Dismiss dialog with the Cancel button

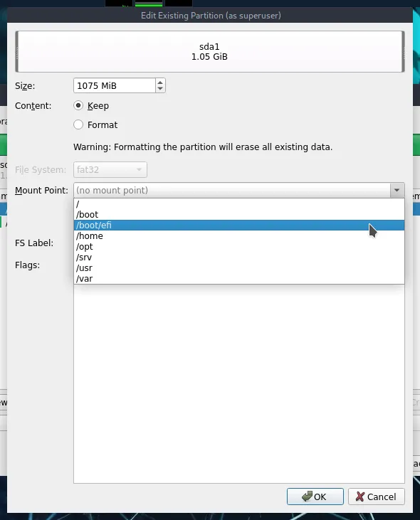pyautogui.click(x=376, y=497)
